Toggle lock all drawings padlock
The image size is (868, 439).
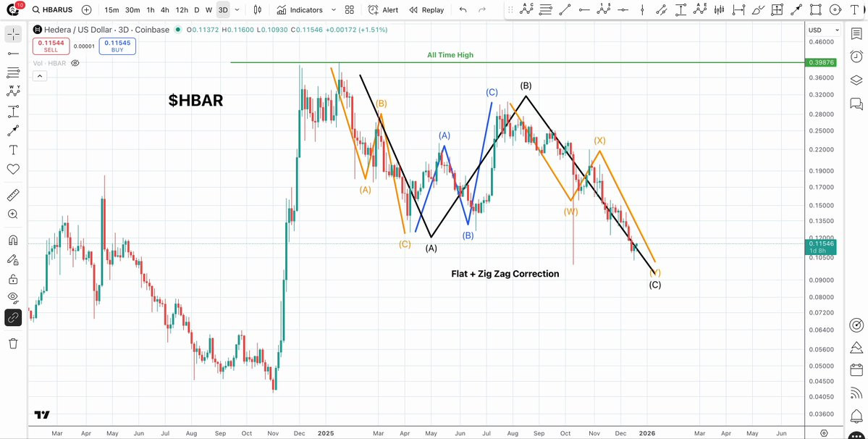tap(13, 279)
